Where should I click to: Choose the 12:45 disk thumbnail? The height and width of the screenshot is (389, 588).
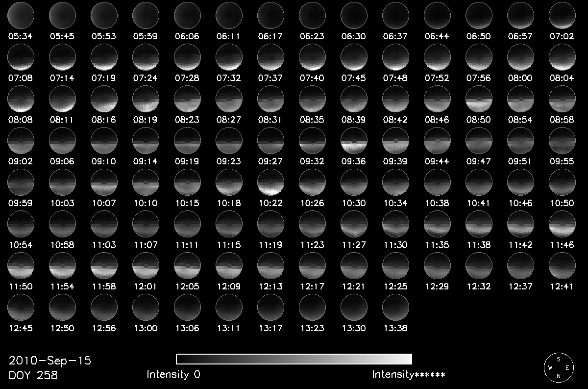click(21, 308)
